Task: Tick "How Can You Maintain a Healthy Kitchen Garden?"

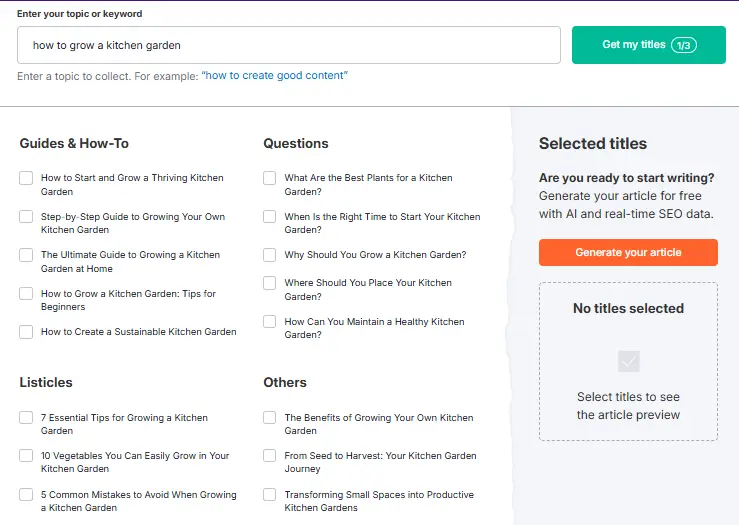Action: coord(270,322)
